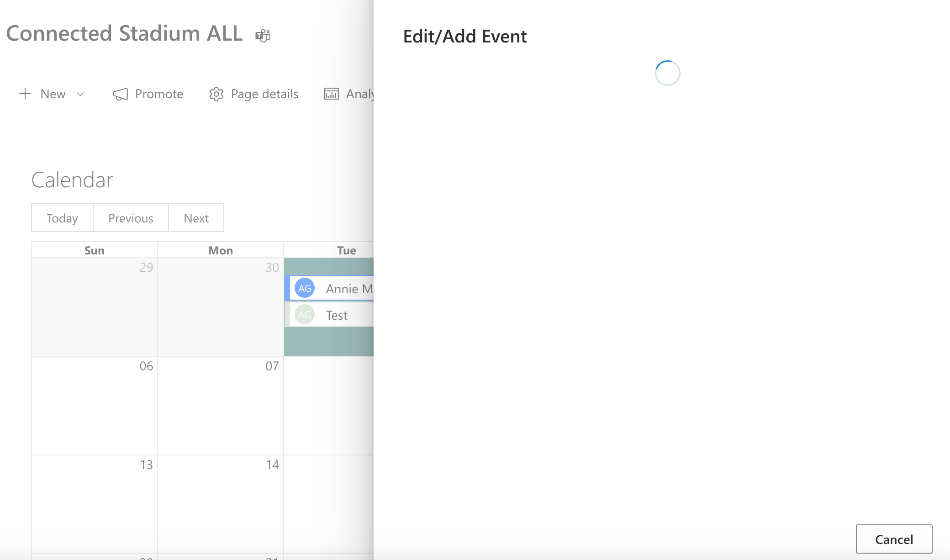The height and width of the screenshot is (560, 950).
Task: Click the Connected Stadium ALL title link
Action: [124, 33]
